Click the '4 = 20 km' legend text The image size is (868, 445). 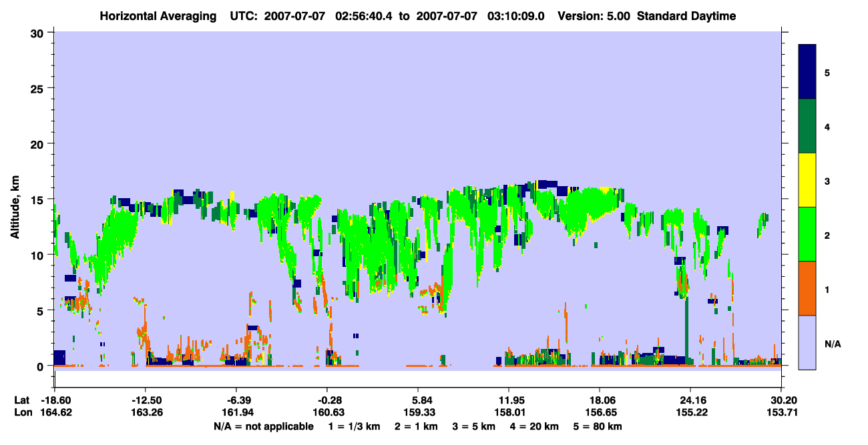[x=535, y=426]
